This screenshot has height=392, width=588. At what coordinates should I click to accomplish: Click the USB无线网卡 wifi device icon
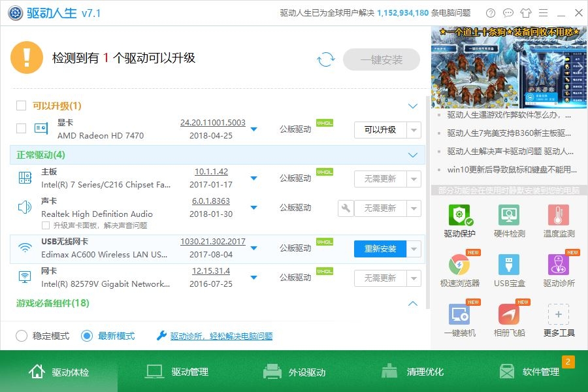(x=25, y=248)
